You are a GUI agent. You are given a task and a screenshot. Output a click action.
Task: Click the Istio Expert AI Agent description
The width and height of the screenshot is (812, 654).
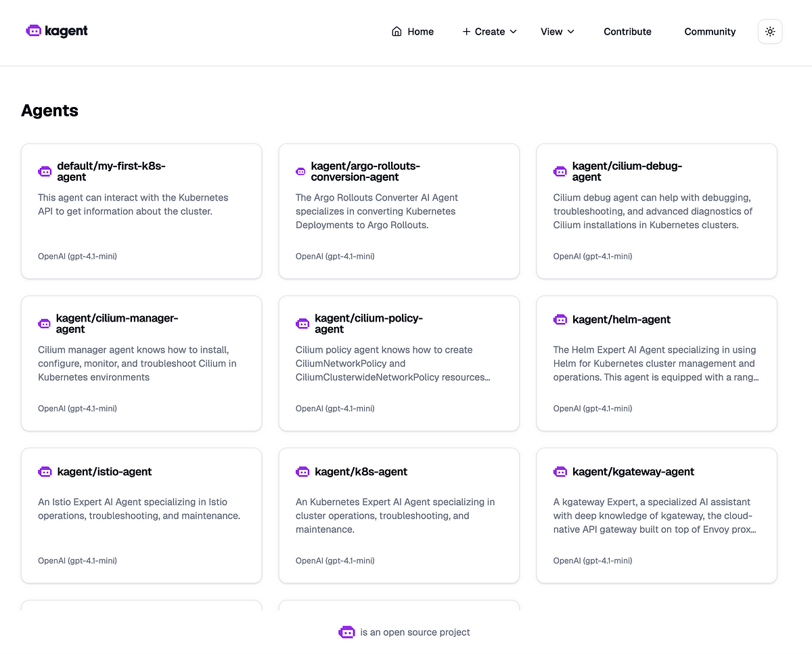pyautogui.click(x=139, y=509)
